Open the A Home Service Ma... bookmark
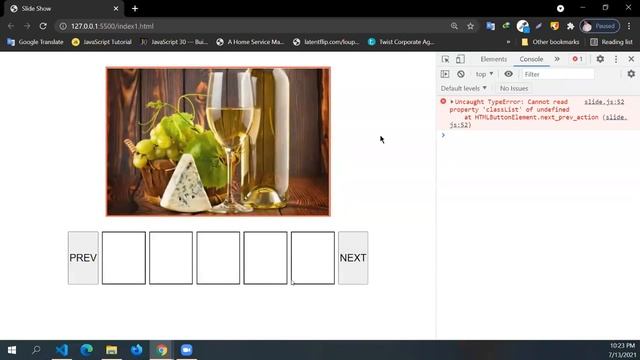 pos(250,42)
